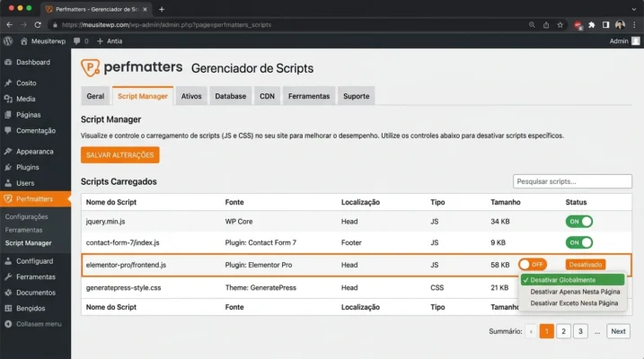Switch to Database tab
The height and width of the screenshot is (359, 644).
click(x=231, y=96)
